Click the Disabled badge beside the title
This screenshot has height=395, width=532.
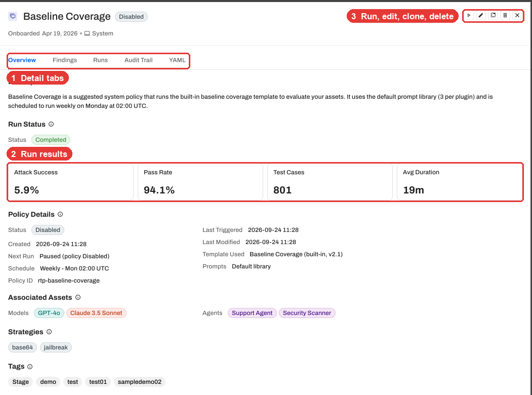tap(131, 17)
